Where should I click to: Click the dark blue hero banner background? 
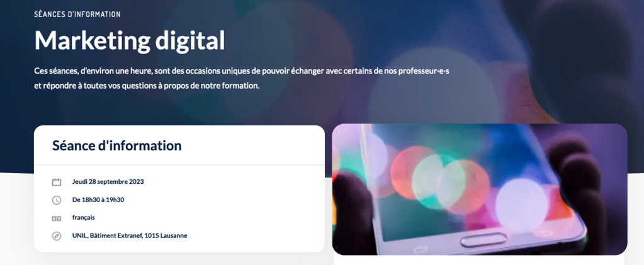tap(534, 49)
